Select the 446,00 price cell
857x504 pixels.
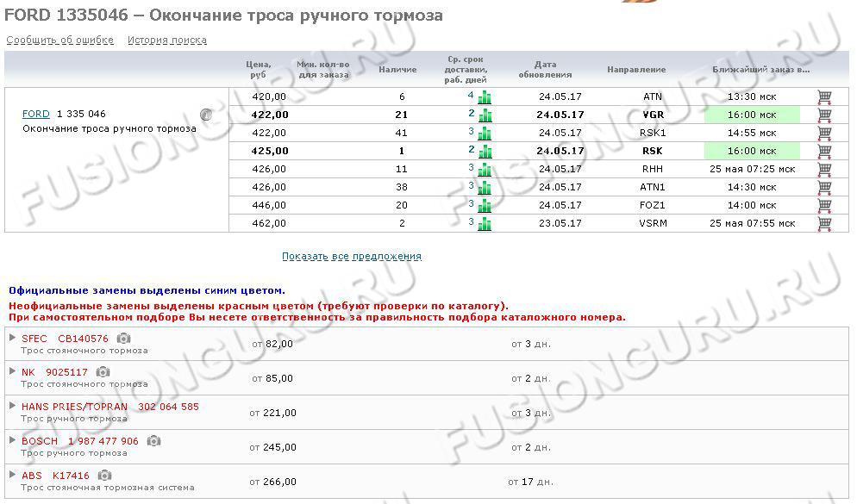coord(269,205)
